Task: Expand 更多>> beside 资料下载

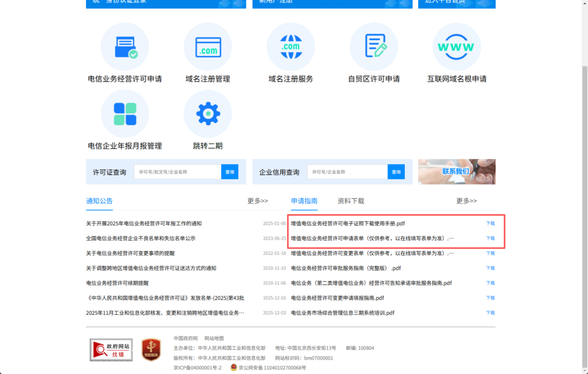Action: (x=466, y=201)
